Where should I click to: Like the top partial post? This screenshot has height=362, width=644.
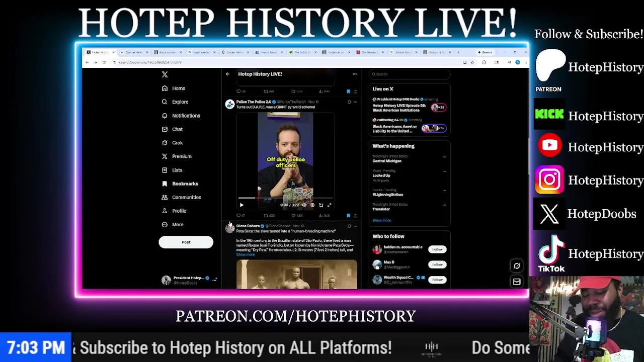pyautogui.click(x=297, y=92)
